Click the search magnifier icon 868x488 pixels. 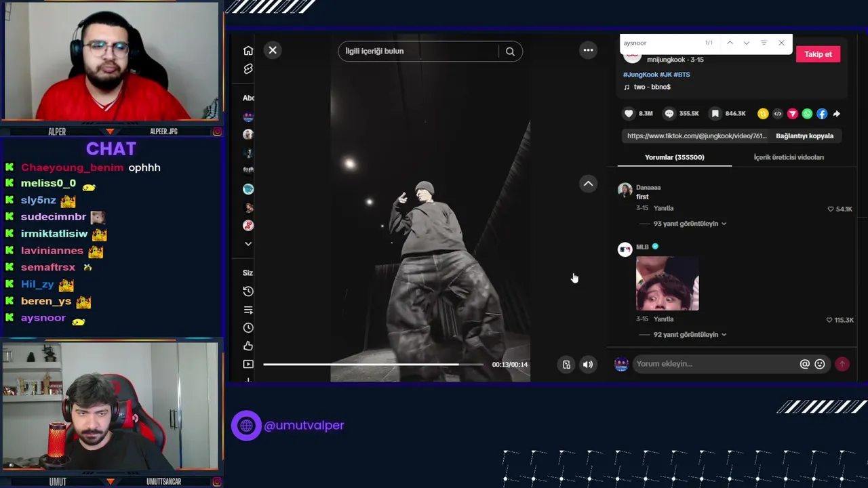point(510,52)
